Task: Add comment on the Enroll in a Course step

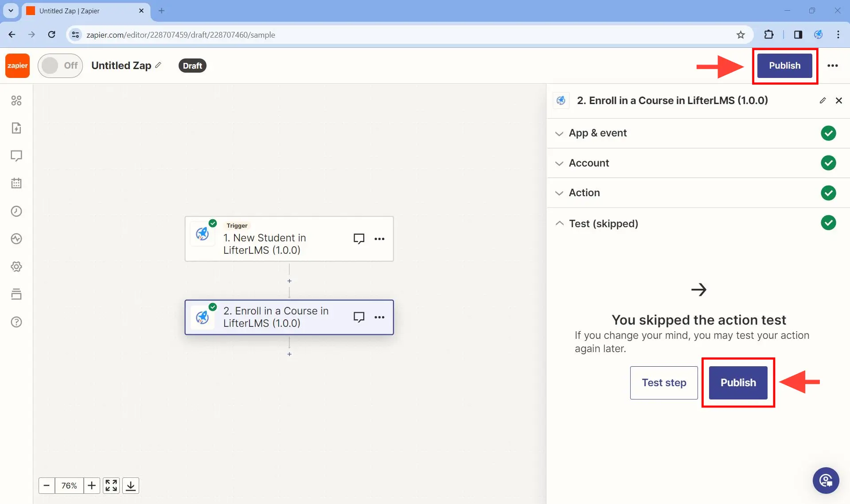Action: [359, 317]
